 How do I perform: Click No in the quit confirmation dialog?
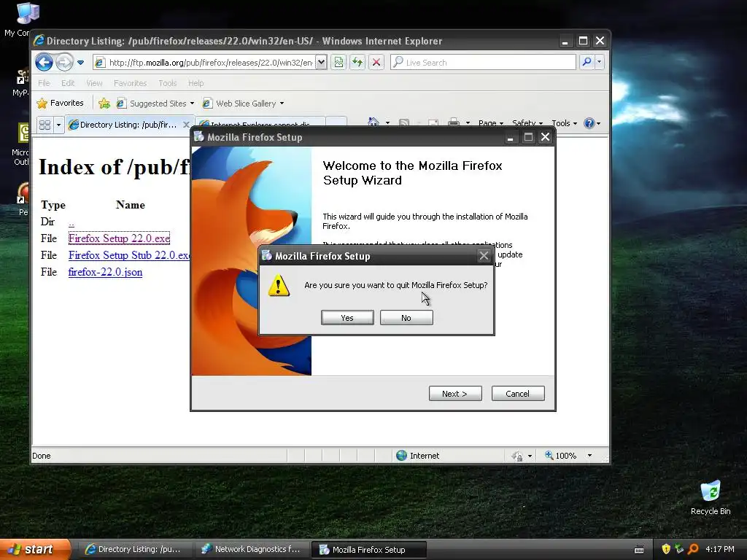406,318
